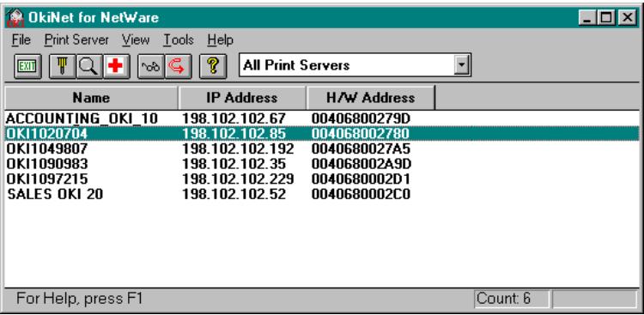Sort by the H/W Address column header
This screenshot has height=315, width=644.
(370, 98)
